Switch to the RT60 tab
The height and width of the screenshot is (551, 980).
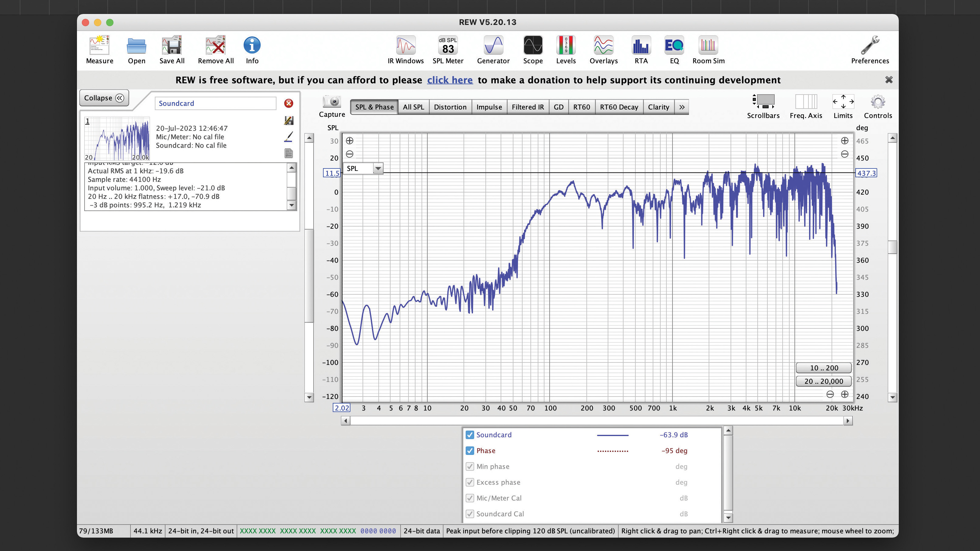(581, 107)
